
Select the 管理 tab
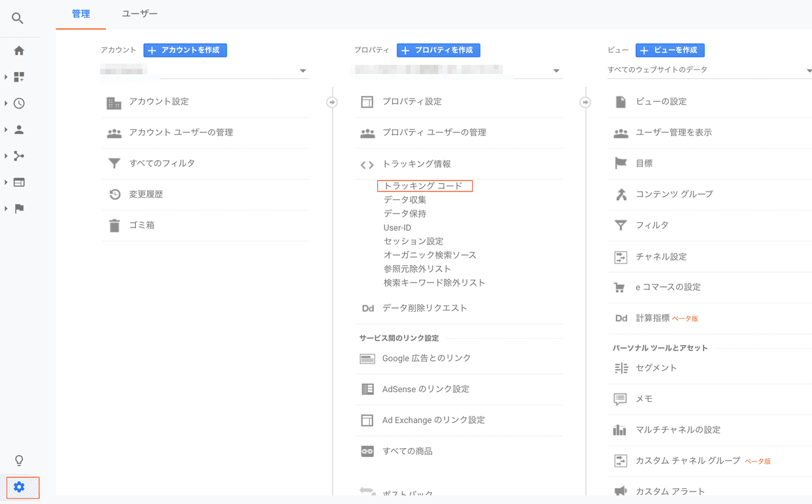click(80, 13)
